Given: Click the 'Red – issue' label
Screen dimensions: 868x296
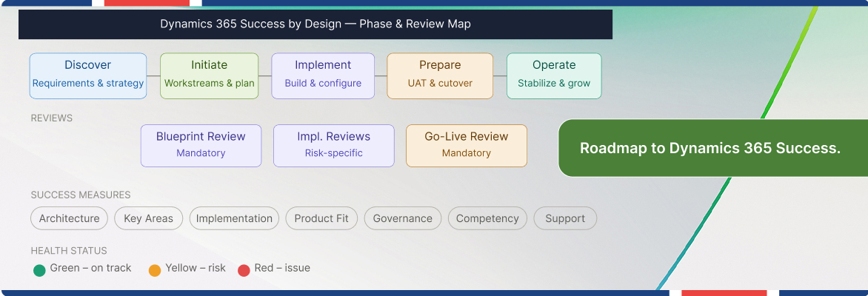Looking at the screenshot, I should (282, 269).
